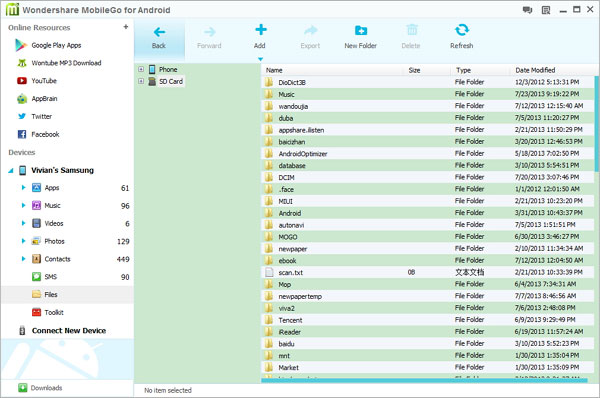Select the appshare.listen folder
Image resolution: width=600 pixels, height=398 pixels.
pos(427,130)
